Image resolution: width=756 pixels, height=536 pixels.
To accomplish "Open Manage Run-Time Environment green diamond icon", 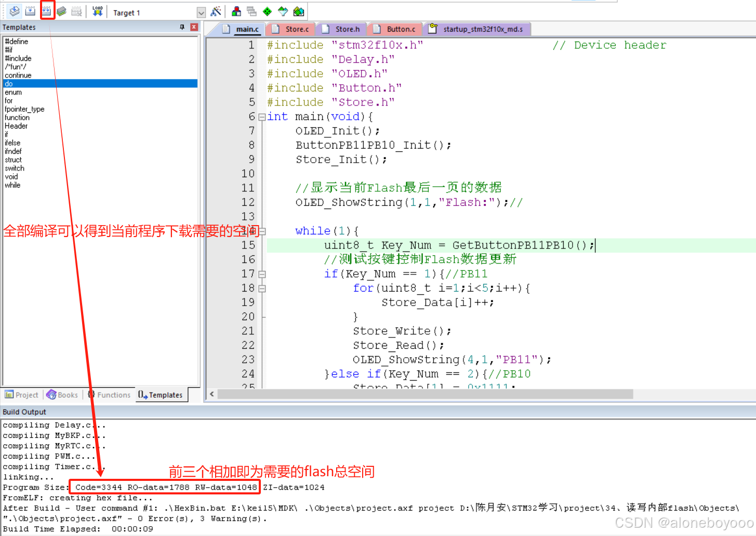I will coord(267,11).
